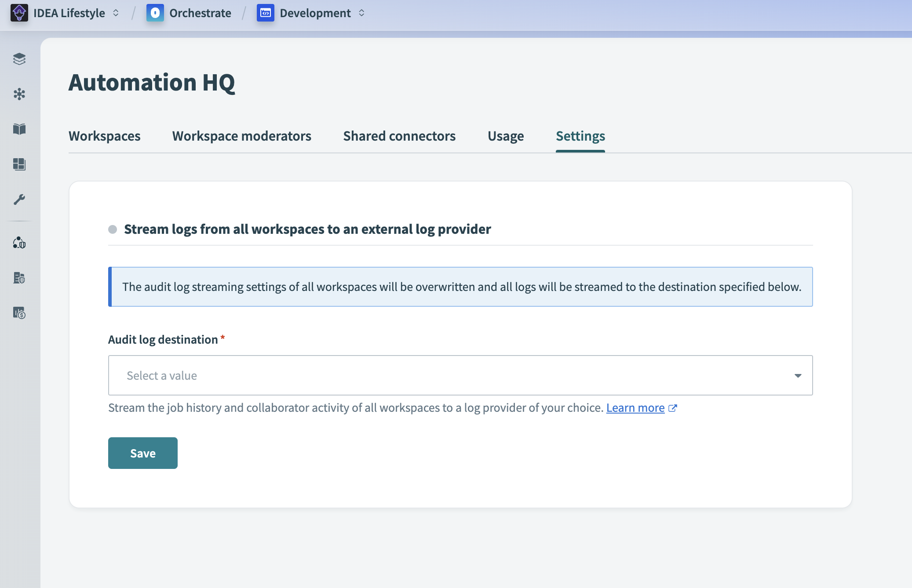Open the shield workspace admin sidebar icon
The width and height of the screenshot is (912, 588).
pos(19,243)
